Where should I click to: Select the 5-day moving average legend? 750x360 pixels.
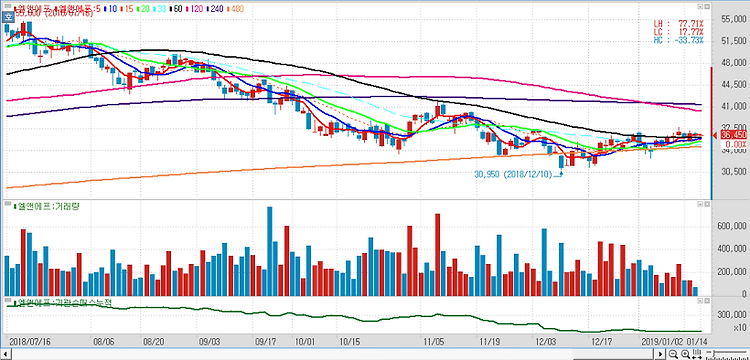click(x=77, y=9)
